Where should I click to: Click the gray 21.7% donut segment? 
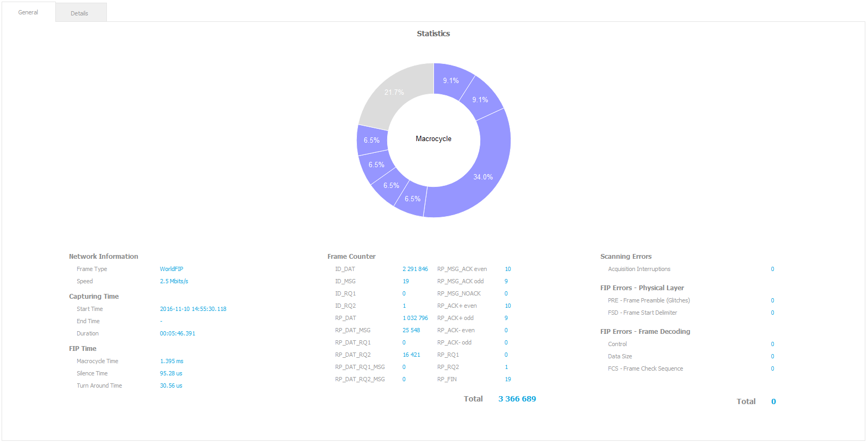click(394, 93)
